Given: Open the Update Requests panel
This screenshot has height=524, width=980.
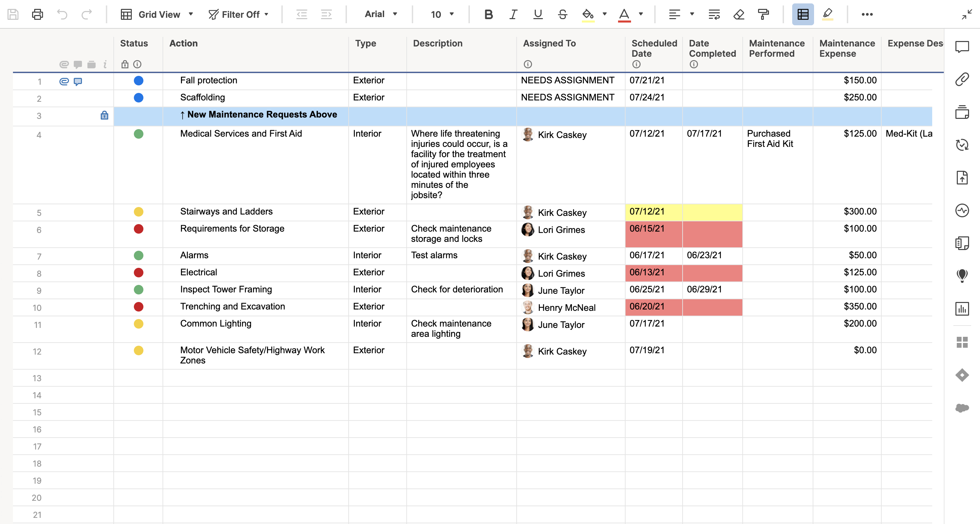Looking at the screenshot, I should (963, 145).
